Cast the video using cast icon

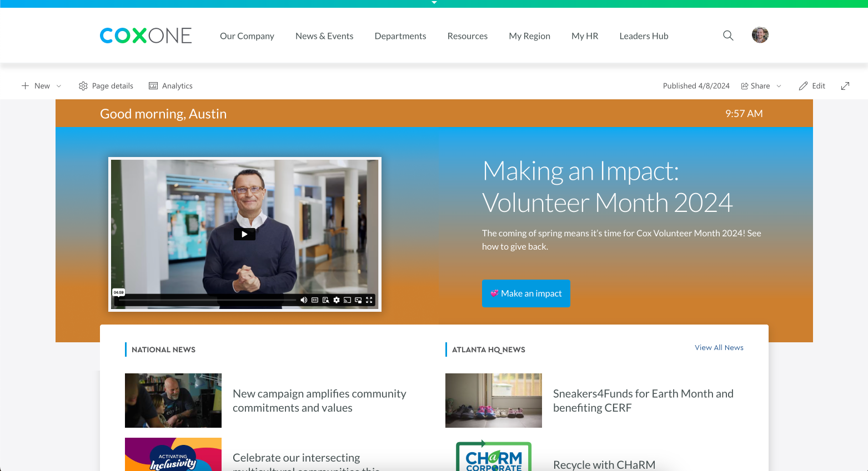[347, 300]
